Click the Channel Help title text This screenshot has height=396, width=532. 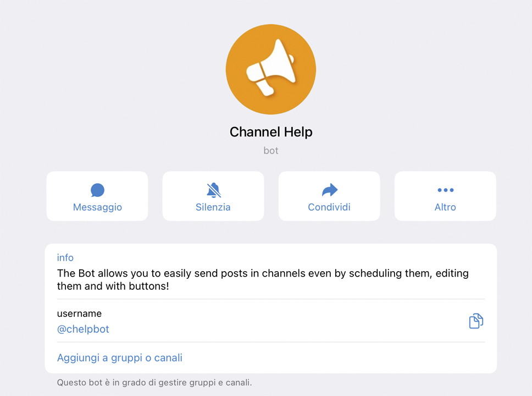click(x=271, y=132)
